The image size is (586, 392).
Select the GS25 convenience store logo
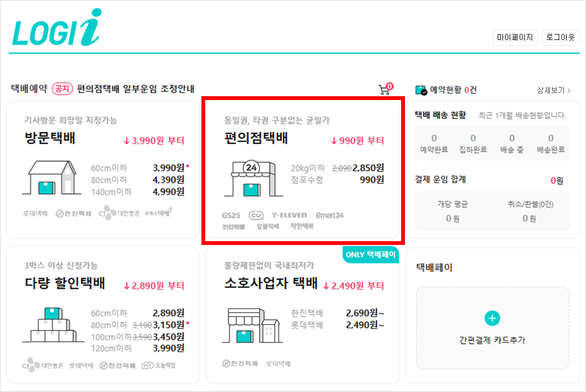pos(232,215)
